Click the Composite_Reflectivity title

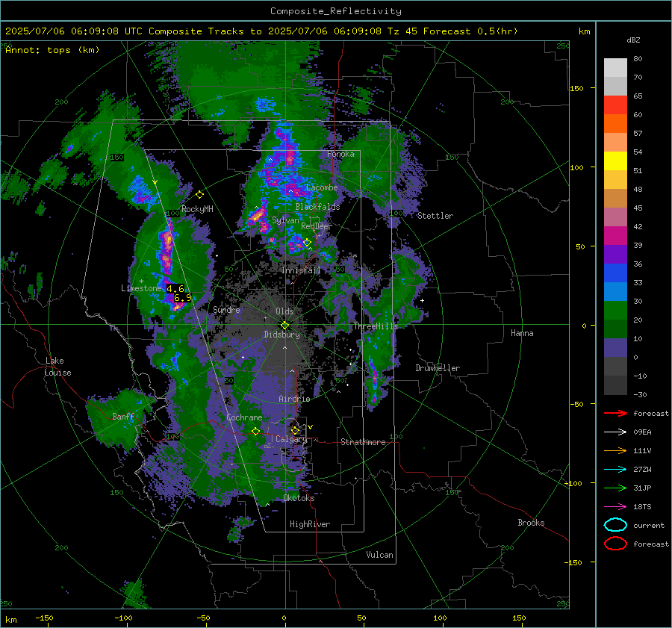pyautogui.click(x=336, y=11)
